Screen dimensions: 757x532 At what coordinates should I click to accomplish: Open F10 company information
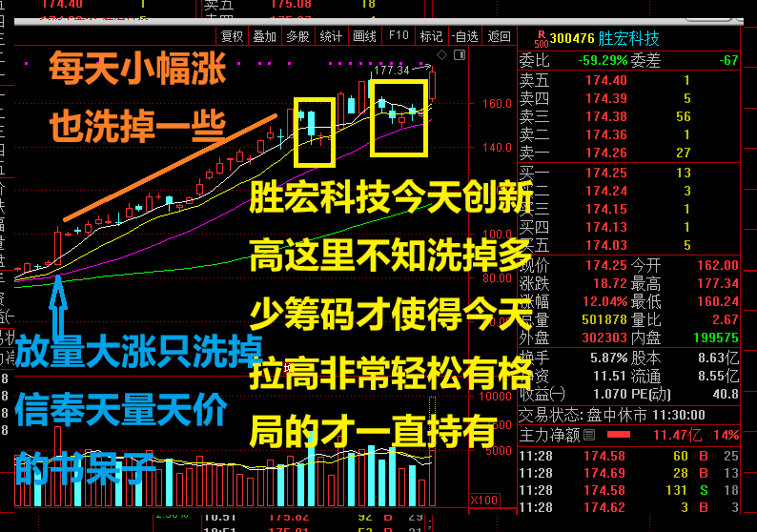tap(399, 35)
